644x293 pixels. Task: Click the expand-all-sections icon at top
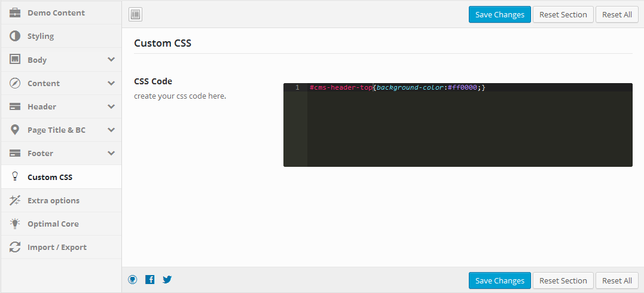click(135, 15)
